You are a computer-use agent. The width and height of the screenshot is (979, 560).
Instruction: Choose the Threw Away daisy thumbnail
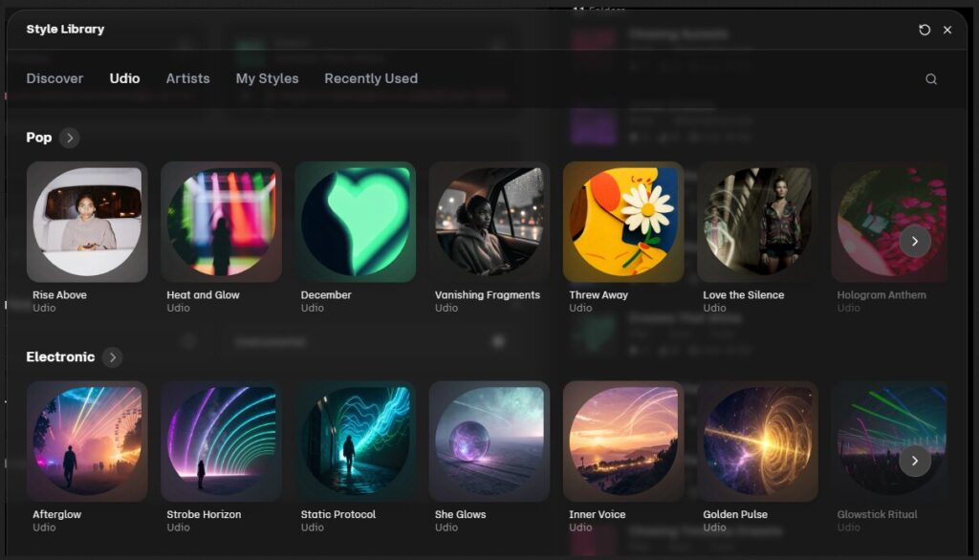point(623,222)
